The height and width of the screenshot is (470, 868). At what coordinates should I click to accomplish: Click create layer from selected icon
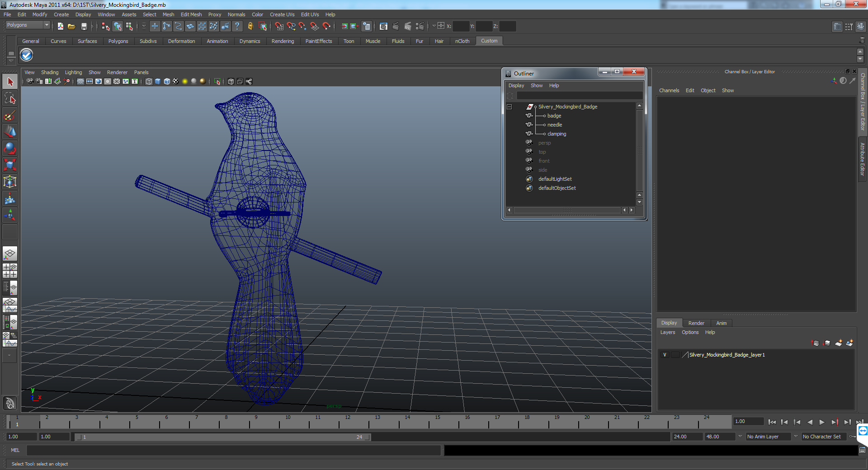849,343
